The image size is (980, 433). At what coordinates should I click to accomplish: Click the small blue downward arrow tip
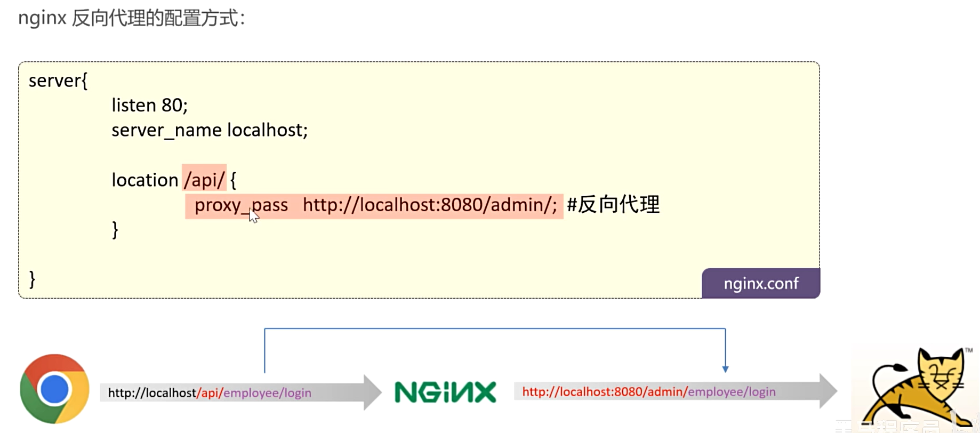[725, 369]
